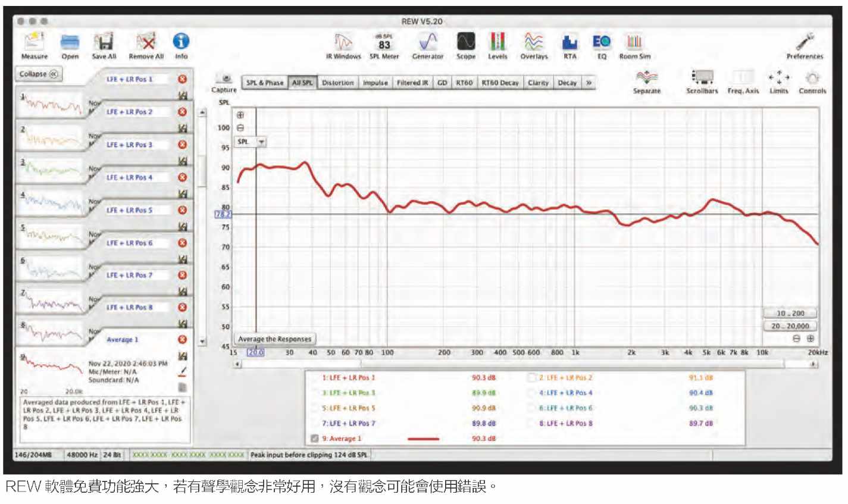Open the Impulse tab

point(375,83)
